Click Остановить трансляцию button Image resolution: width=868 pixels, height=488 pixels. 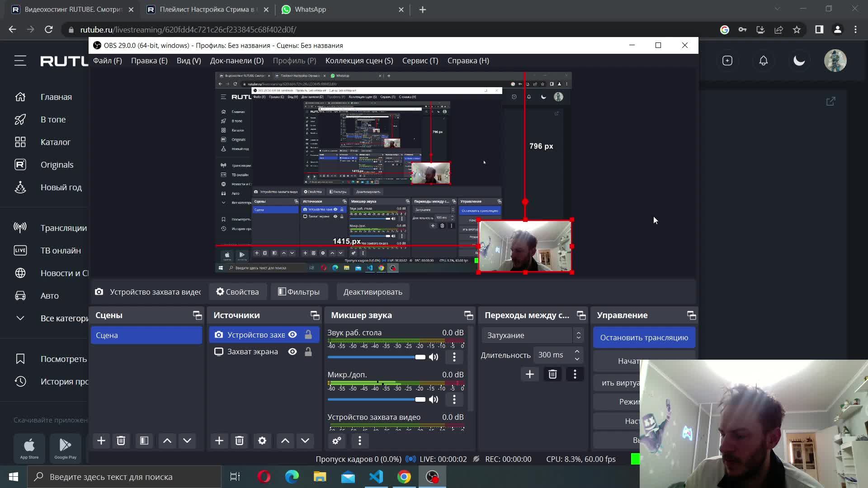coord(644,338)
